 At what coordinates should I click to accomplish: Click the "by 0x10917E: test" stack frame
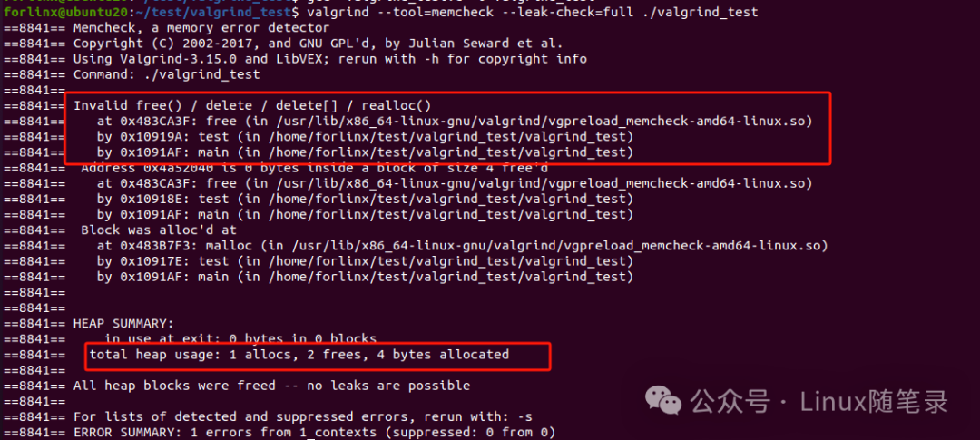pyautogui.click(x=364, y=260)
